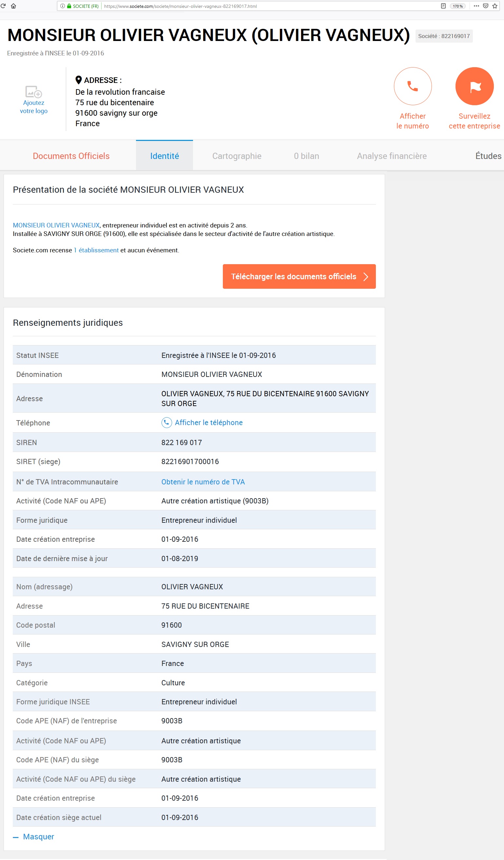Collapse details with the Masquer link
Image resolution: width=504 pixels, height=860 pixels.
[x=38, y=836]
